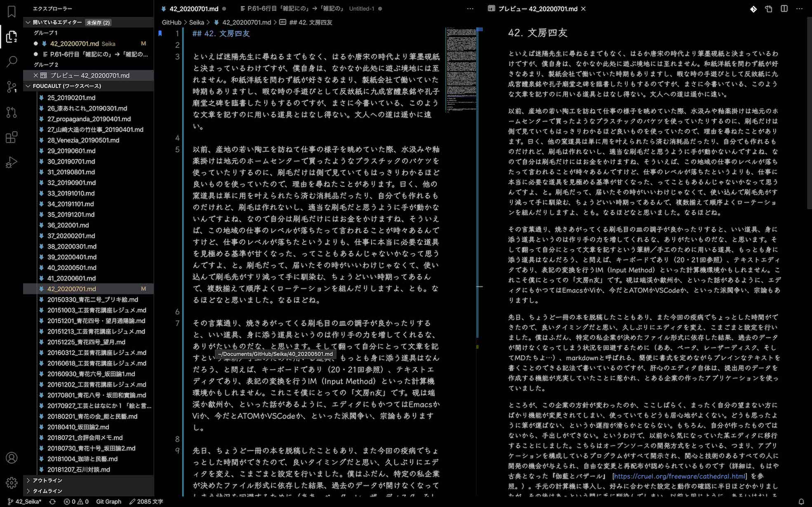
Task: Open the Source Control view icon
Action: point(12,87)
